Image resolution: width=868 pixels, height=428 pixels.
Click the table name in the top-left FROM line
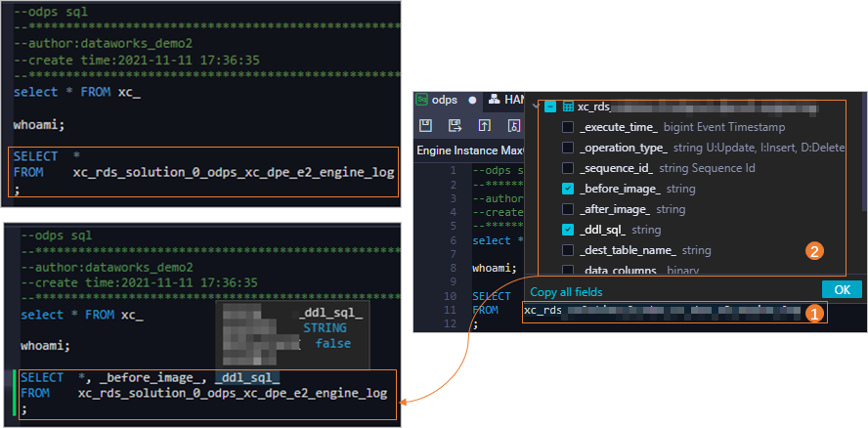click(234, 173)
